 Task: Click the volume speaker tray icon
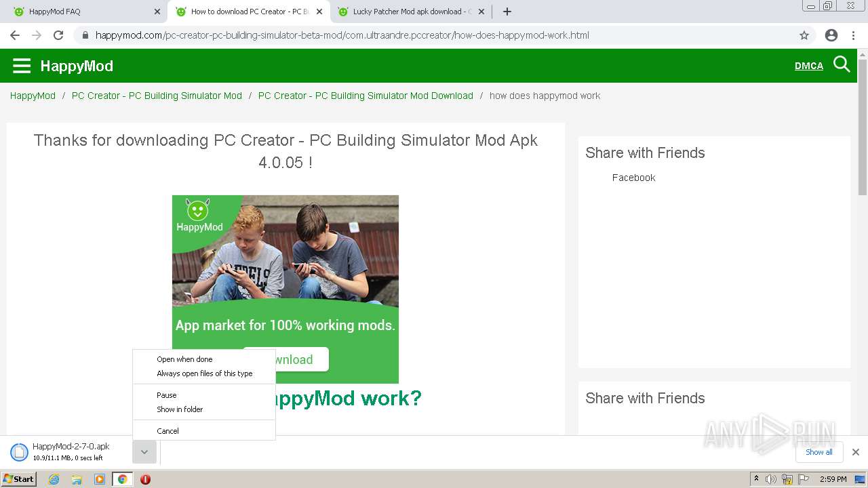tap(771, 479)
